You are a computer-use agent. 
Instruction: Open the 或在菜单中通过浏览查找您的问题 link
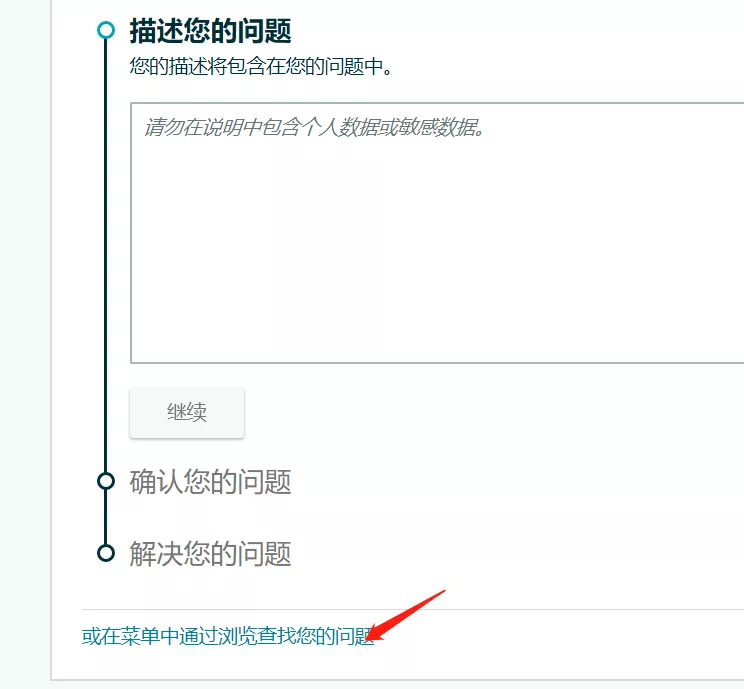pos(228,636)
